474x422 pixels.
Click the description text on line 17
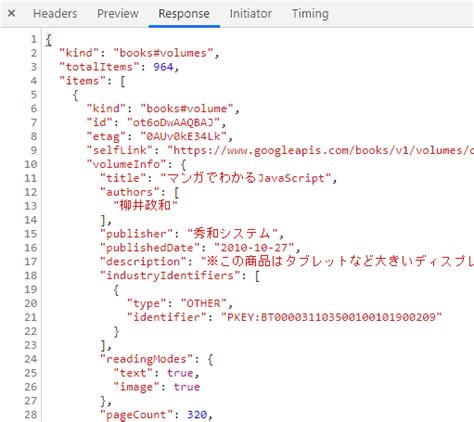pos(337,261)
